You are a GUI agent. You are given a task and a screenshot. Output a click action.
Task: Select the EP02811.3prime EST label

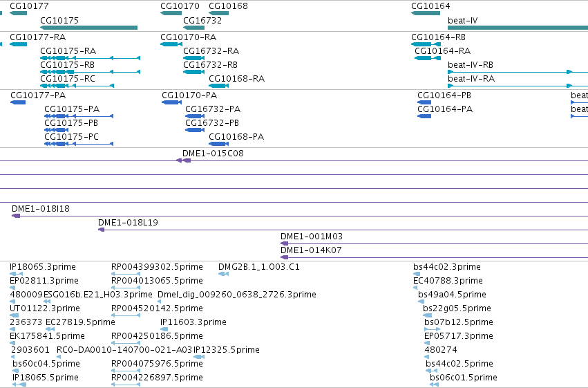pyautogui.click(x=44, y=281)
